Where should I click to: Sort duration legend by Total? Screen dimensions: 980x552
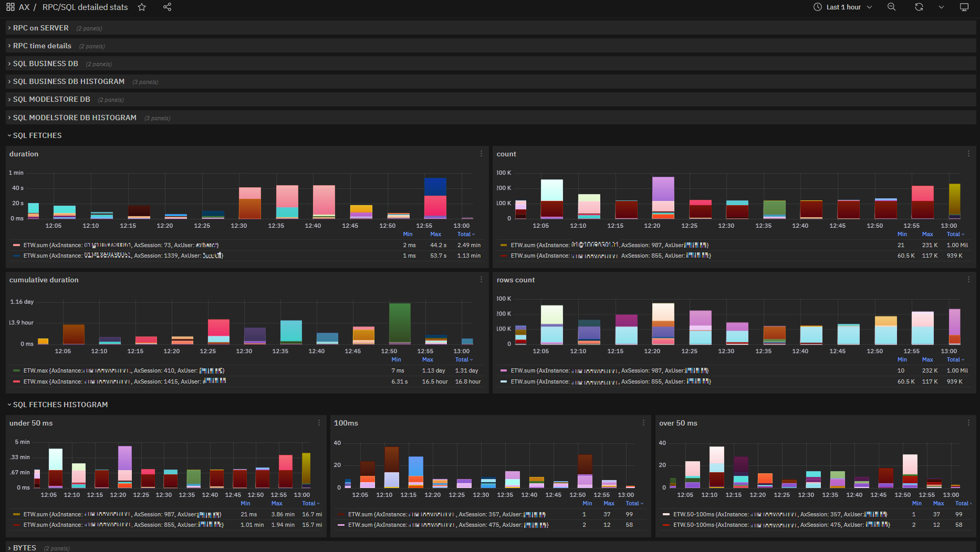pos(466,234)
